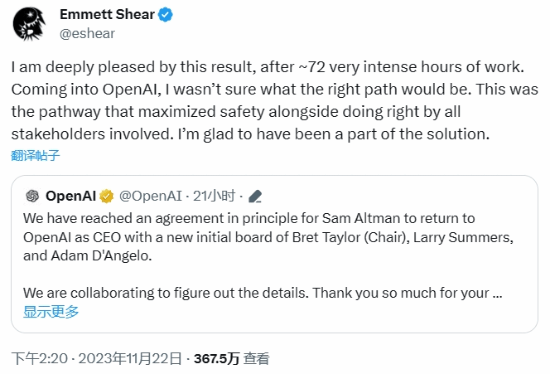Open the @eshear handle link
Image resolution: width=550 pixels, height=374 pixels.
(x=87, y=34)
